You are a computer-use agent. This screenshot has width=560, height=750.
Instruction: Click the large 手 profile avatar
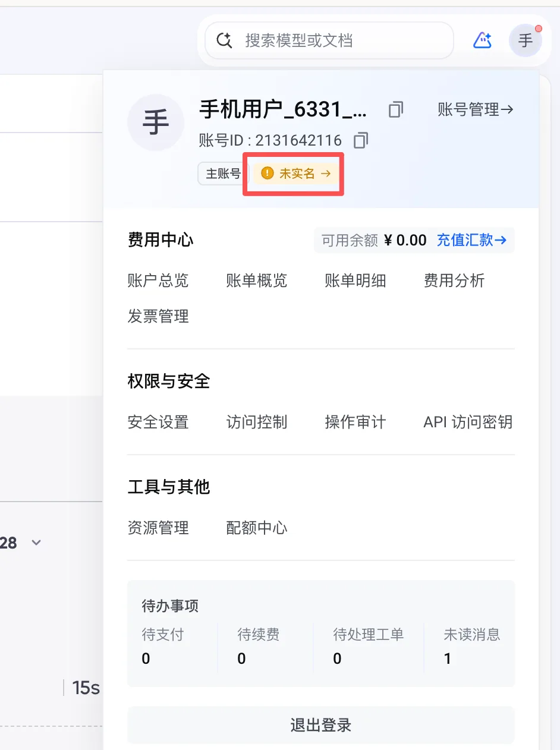point(156,122)
